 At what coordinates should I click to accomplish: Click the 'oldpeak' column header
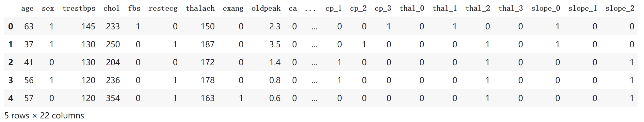266,8
